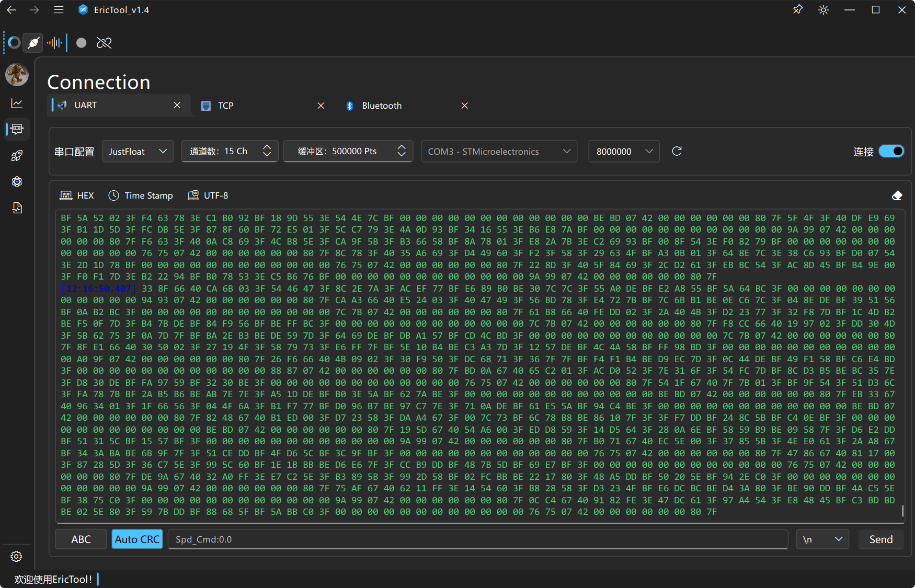Image resolution: width=915 pixels, height=588 pixels.
Task: Expand the COM3 STMicroelectronics port dropdown
Action: coord(499,152)
